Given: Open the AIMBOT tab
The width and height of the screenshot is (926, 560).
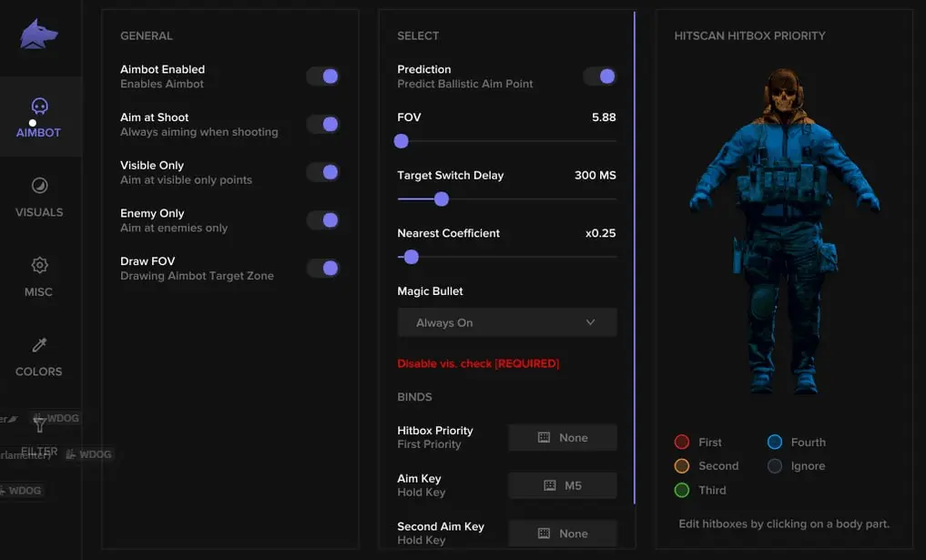Looking at the screenshot, I should 39,117.
